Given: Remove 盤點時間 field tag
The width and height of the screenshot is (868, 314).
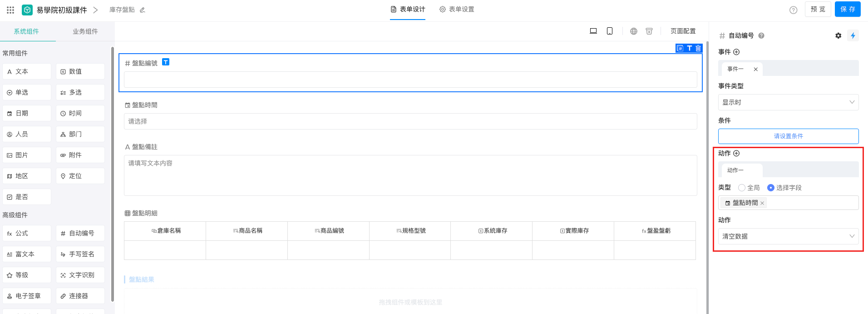Looking at the screenshot, I should [762, 203].
